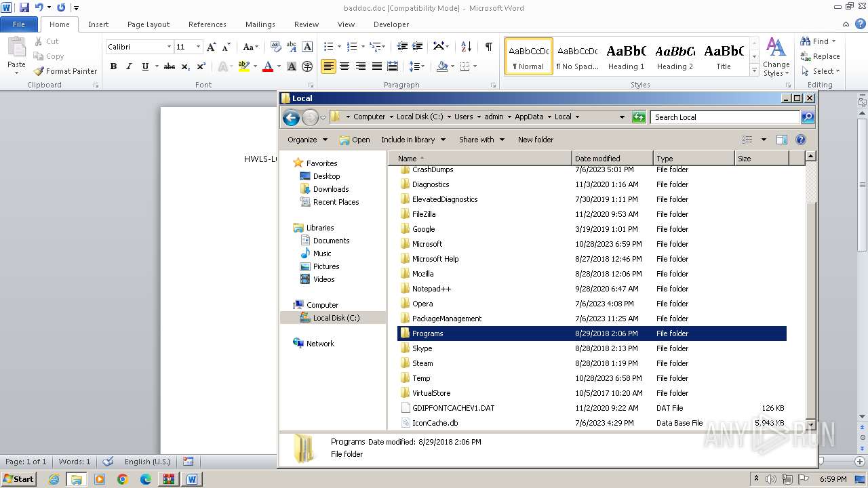This screenshot has height=488, width=868.
Task: Open Change Case dropdown
Action: [x=250, y=47]
